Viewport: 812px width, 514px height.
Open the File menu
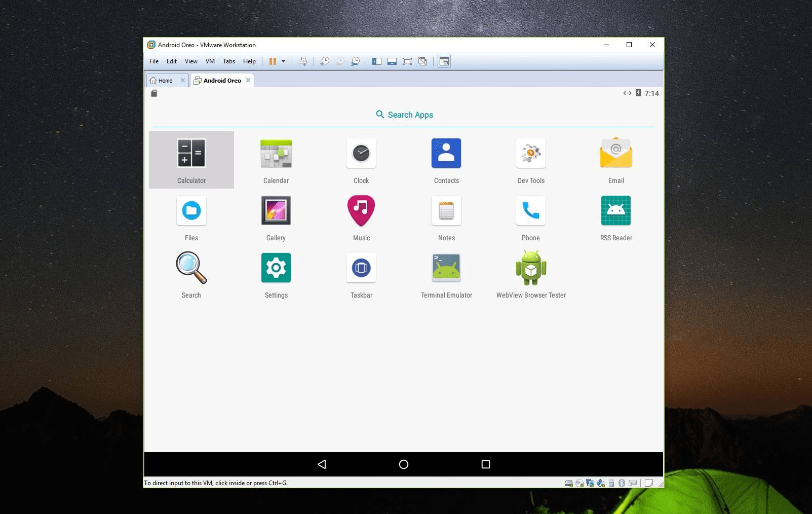(x=154, y=61)
